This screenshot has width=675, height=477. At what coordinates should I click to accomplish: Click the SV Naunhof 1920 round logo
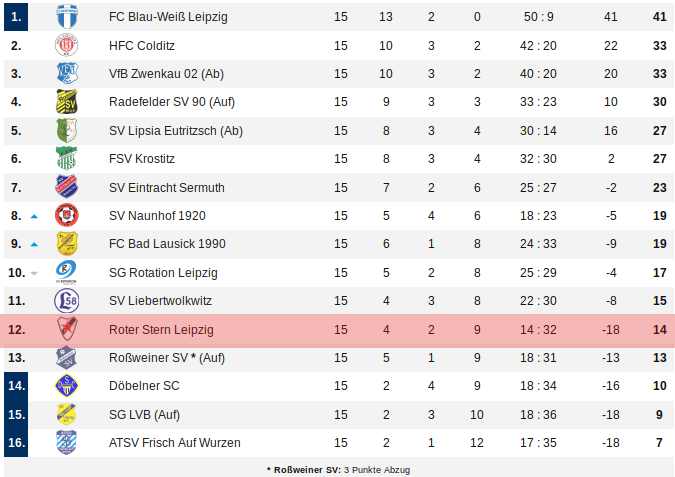click(66, 215)
